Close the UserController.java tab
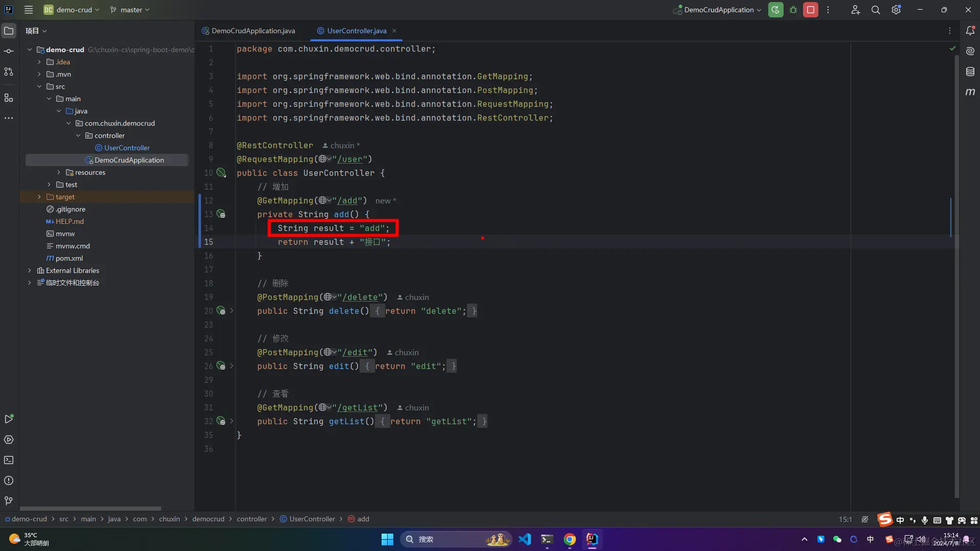The height and width of the screenshot is (551, 980). coord(394,31)
